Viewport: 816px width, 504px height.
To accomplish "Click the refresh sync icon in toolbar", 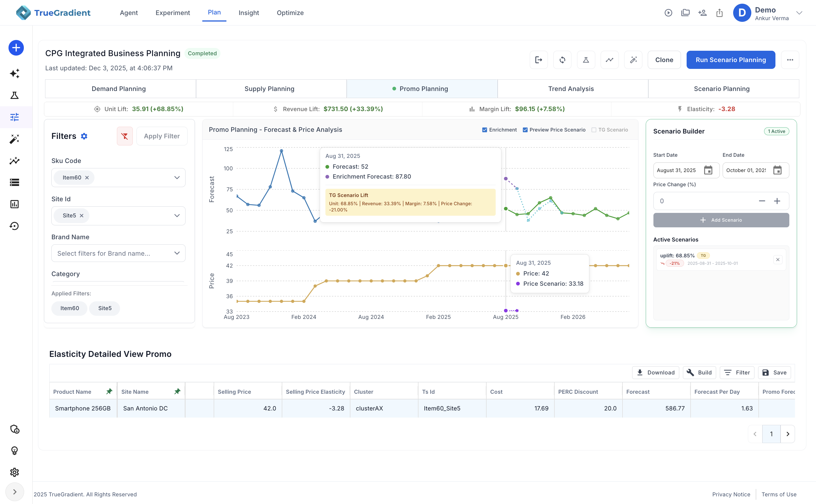I will coord(562,60).
